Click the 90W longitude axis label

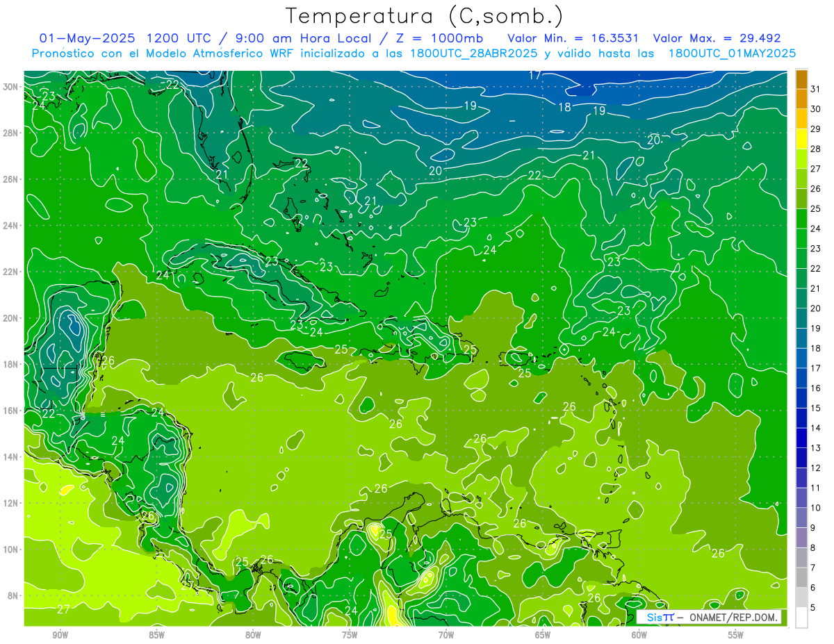tap(60, 635)
